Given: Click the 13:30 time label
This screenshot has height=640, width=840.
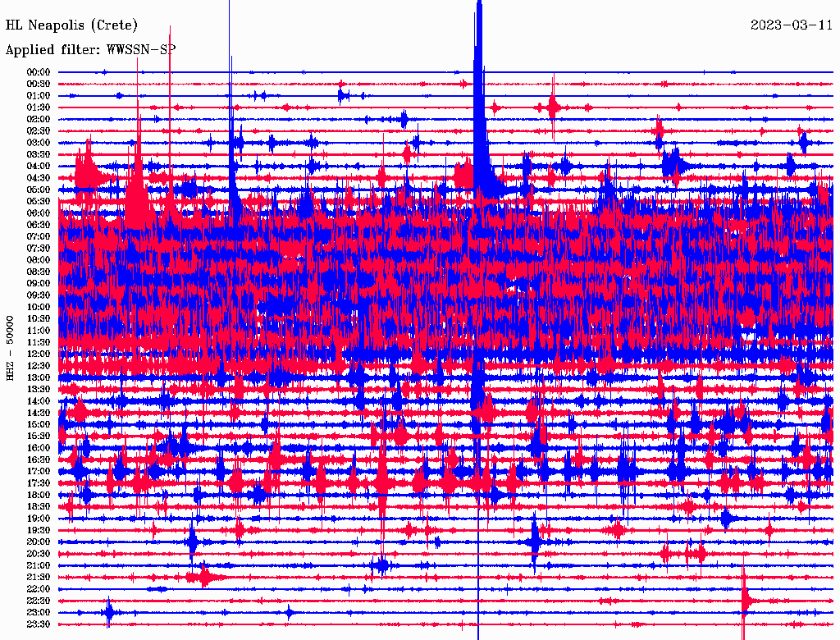Looking at the screenshot, I should (x=39, y=389).
